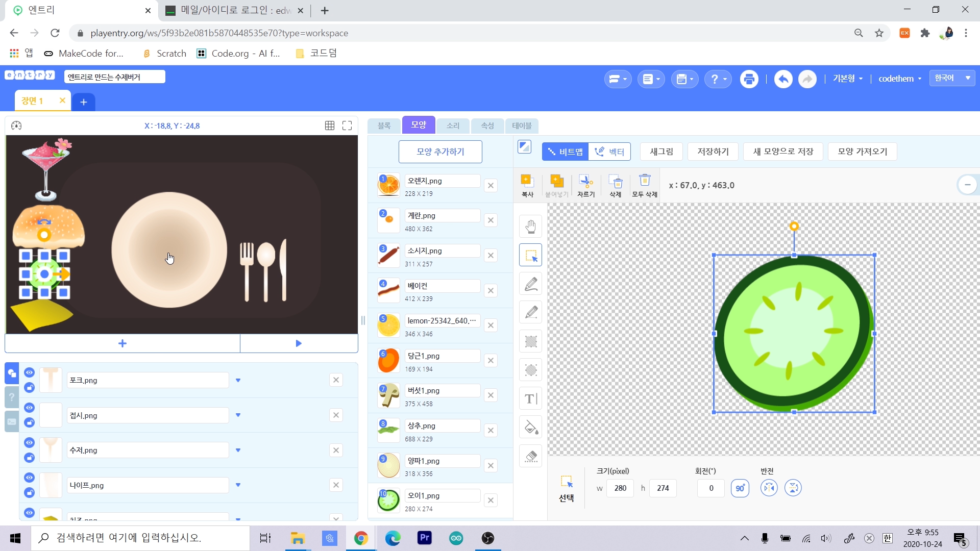Click the 저장하기 button
The image size is (980, 551).
[x=713, y=152]
